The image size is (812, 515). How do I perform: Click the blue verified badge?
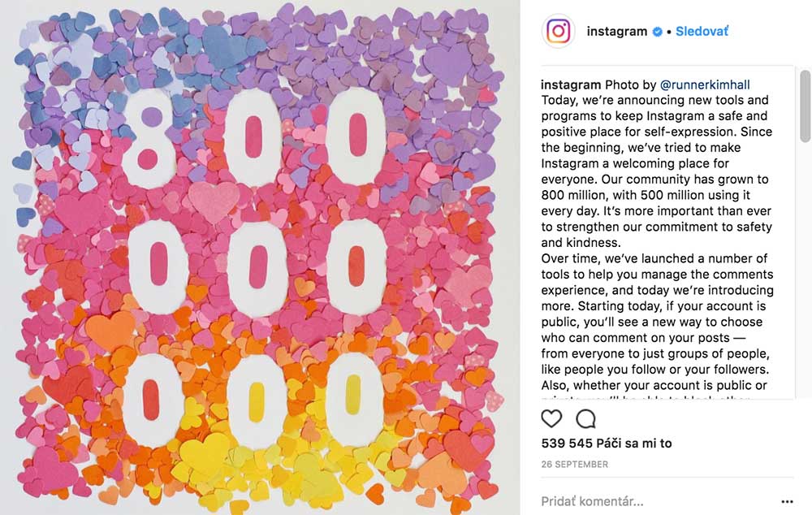[x=657, y=32]
